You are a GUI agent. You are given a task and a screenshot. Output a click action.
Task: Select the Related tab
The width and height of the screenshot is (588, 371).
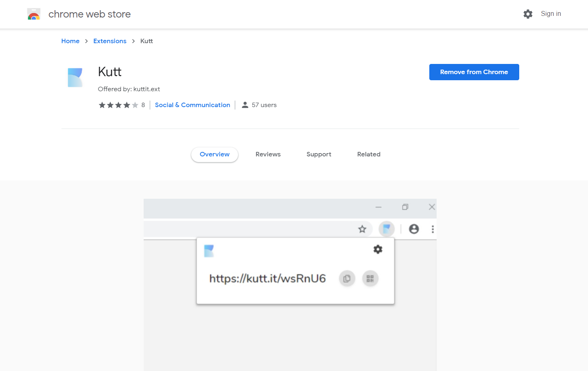tap(369, 154)
